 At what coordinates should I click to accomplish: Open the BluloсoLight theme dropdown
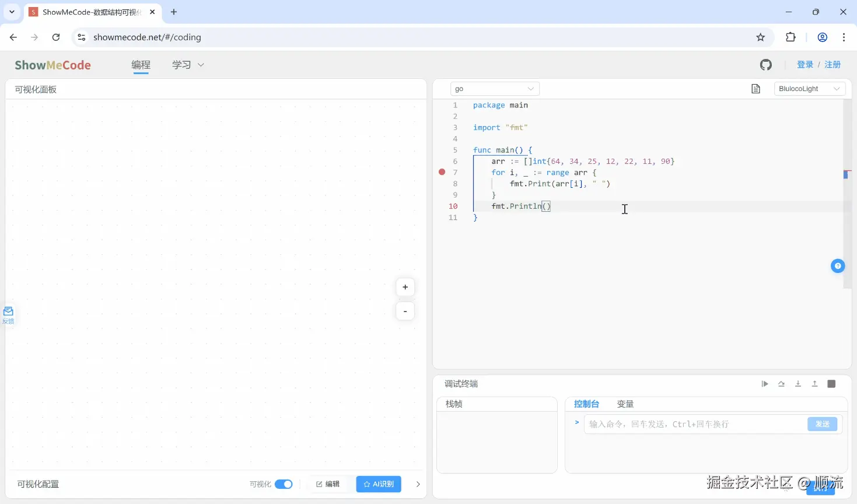(x=810, y=89)
